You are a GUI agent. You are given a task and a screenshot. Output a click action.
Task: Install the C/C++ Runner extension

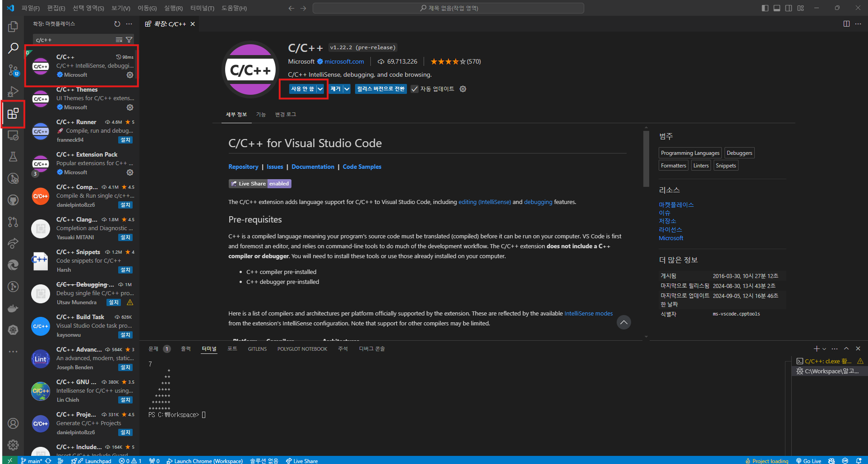pyautogui.click(x=125, y=140)
